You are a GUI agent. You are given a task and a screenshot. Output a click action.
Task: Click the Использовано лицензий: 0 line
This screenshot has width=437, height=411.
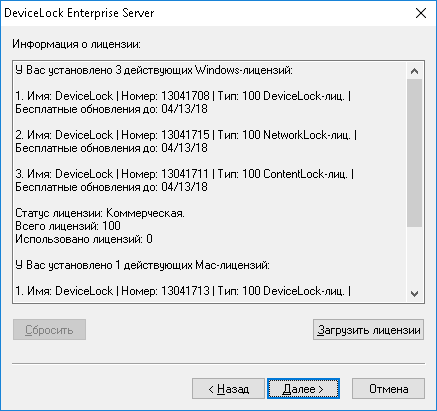[84, 239]
